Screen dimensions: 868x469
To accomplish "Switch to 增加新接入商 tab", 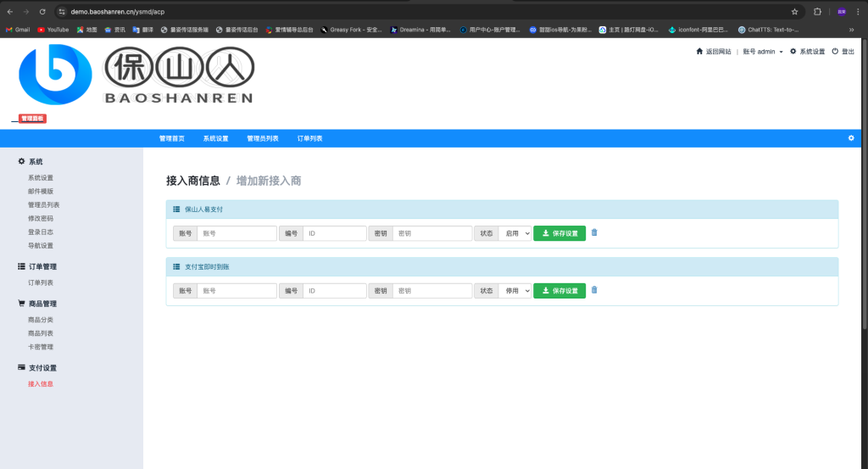I will point(269,181).
